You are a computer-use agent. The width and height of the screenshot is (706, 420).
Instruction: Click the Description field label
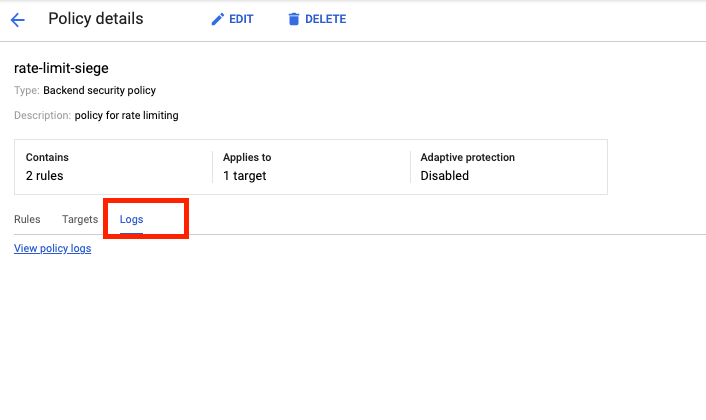click(42, 115)
